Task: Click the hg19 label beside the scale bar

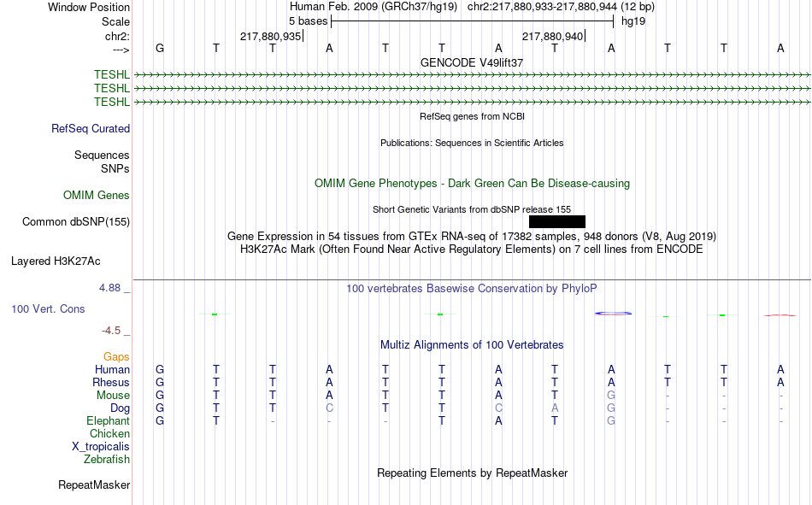Action: (x=633, y=21)
